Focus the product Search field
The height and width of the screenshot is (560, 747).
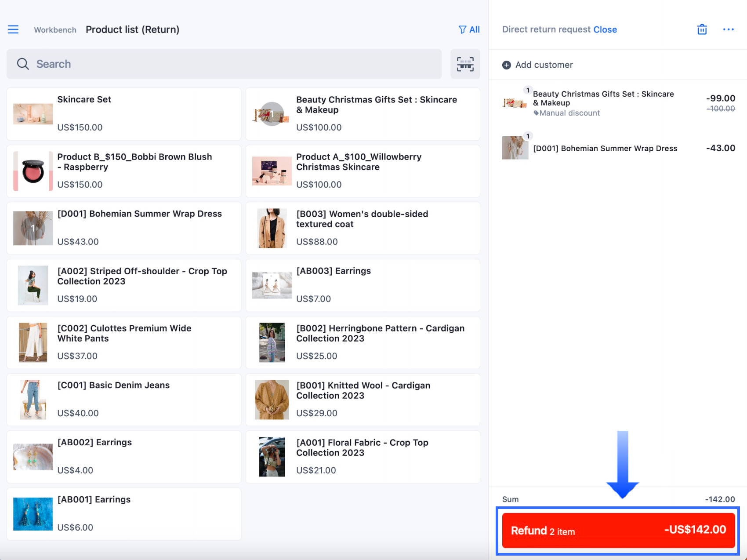point(224,64)
